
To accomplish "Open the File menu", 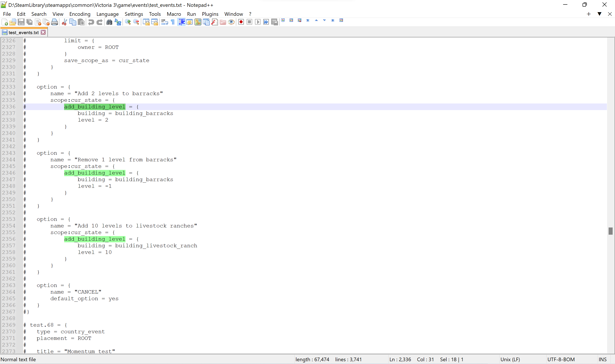I will (7, 14).
